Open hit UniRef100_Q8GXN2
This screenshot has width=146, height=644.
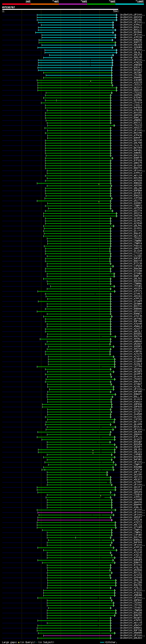pos(131,20)
